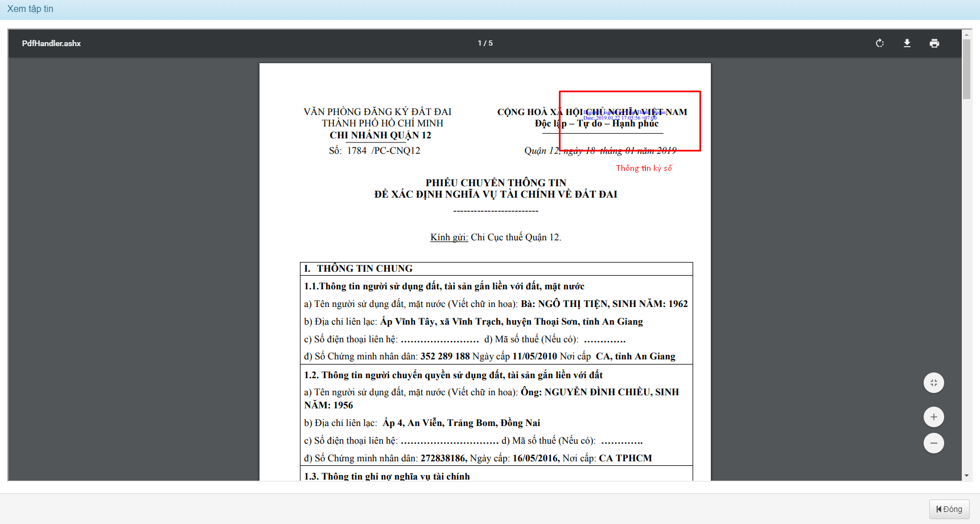Fit the page to the viewer width
The width and height of the screenshot is (980, 524).
point(934,383)
